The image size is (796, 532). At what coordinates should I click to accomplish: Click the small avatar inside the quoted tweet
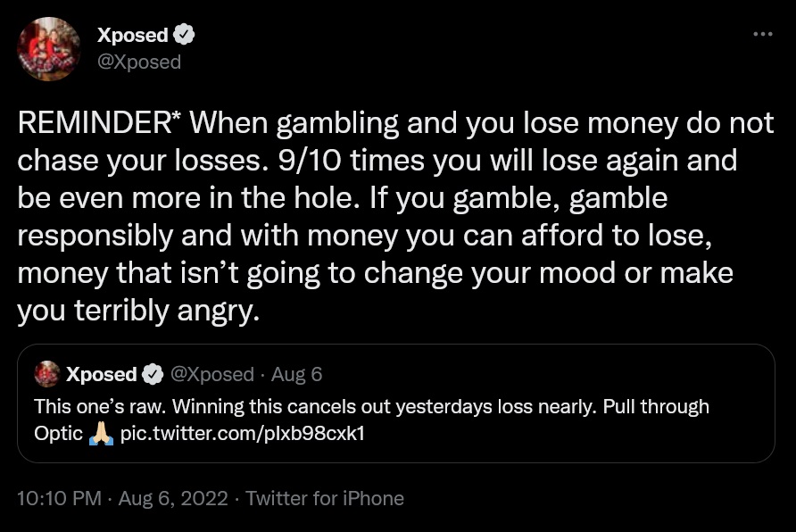[46, 374]
